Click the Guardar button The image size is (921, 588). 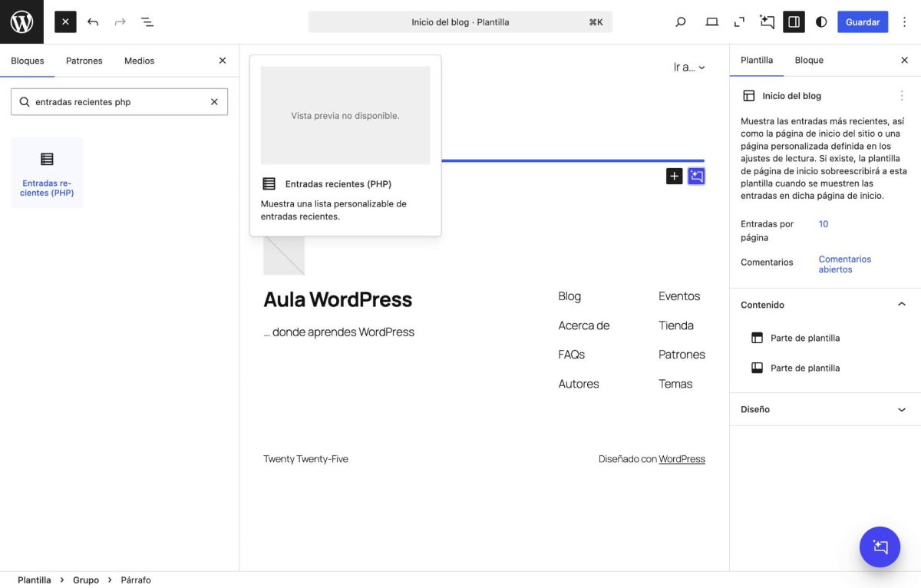[x=862, y=21]
